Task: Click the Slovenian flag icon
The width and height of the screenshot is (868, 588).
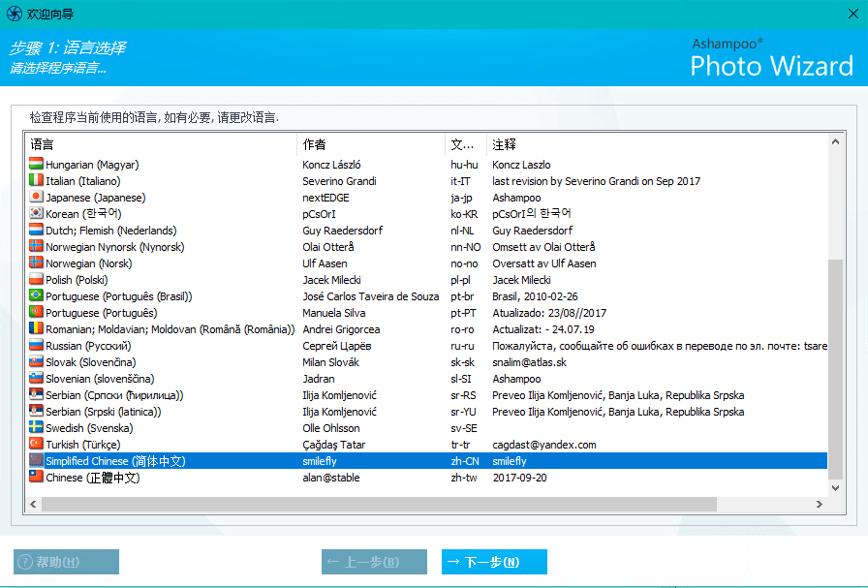Action: pos(36,378)
